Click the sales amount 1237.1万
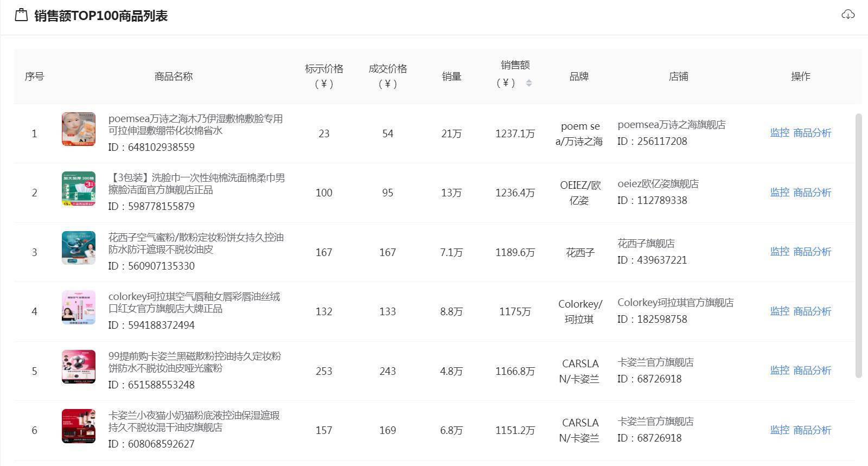 pyautogui.click(x=515, y=133)
